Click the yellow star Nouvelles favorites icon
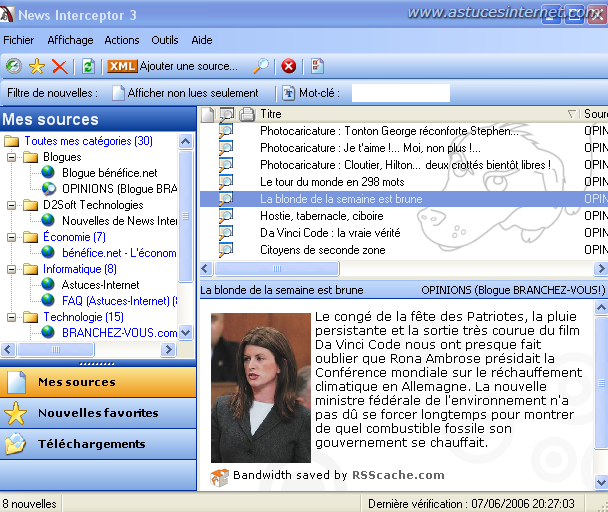608x512 pixels. click(x=16, y=413)
